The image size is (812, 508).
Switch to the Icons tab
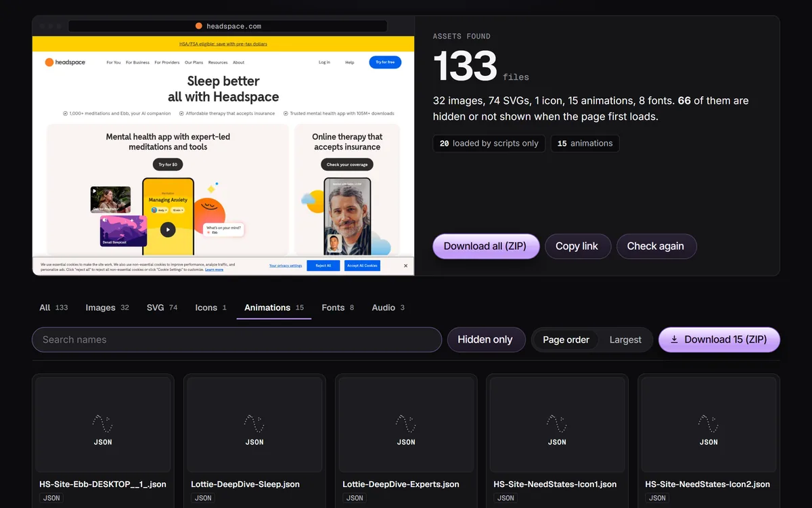210,308
